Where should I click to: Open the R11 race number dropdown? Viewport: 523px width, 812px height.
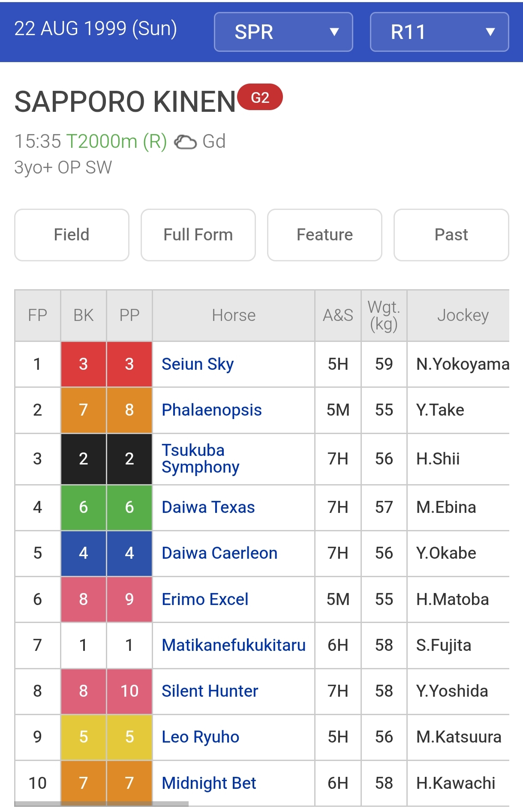coord(439,32)
